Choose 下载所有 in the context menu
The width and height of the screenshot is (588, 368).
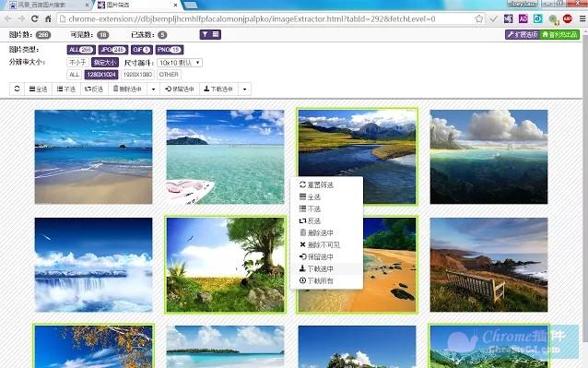pos(316,280)
